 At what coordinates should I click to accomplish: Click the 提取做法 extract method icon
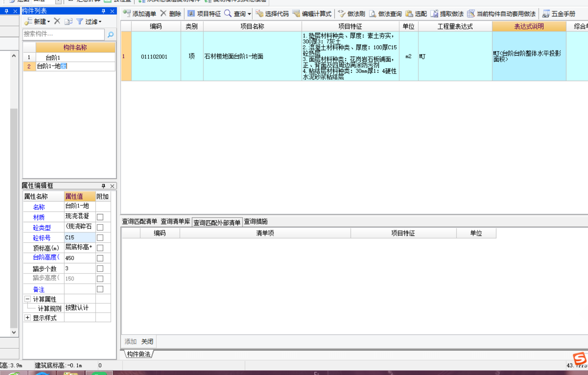click(434, 14)
